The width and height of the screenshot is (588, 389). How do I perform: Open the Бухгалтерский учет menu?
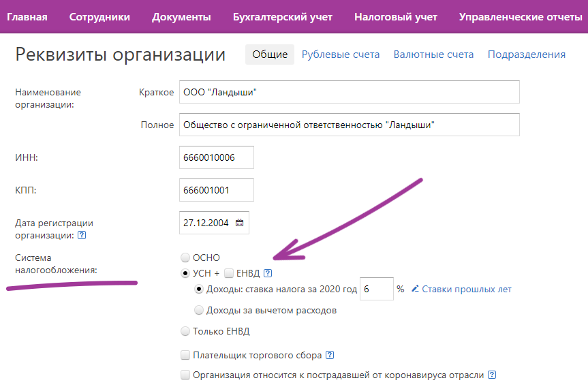[282, 17]
